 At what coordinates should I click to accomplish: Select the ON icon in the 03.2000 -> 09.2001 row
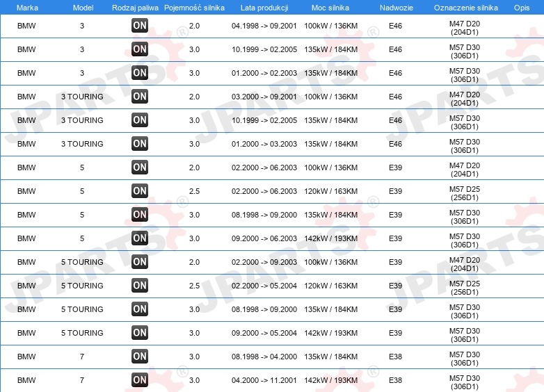coord(140,97)
